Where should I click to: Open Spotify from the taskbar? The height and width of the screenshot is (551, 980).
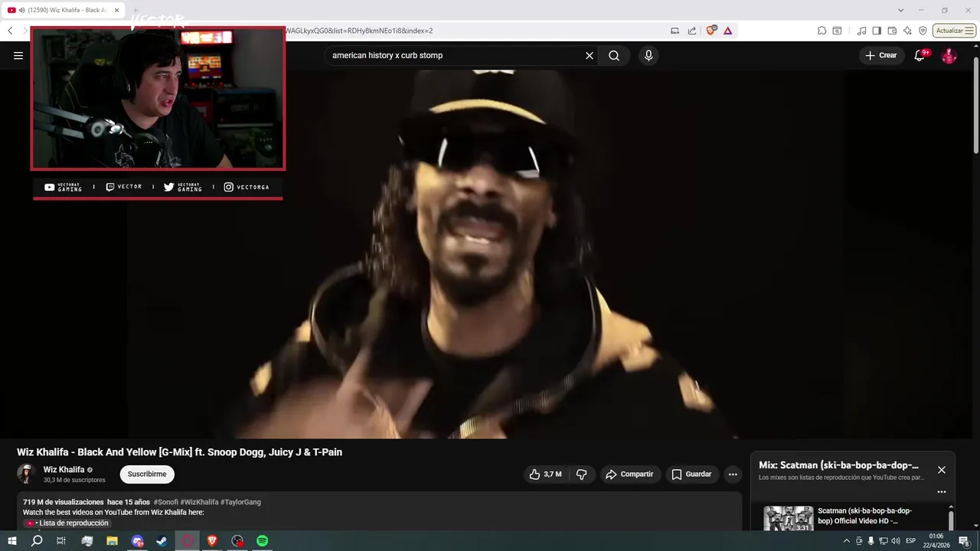coord(263,541)
